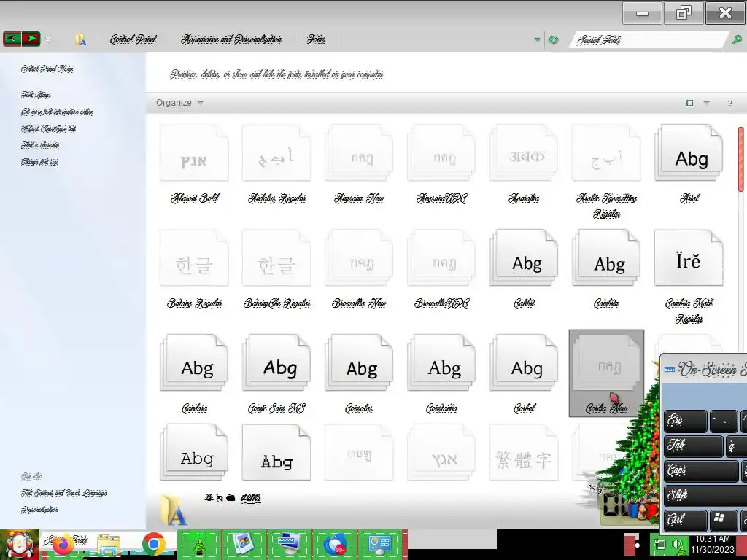Open File Explorer from the taskbar

pyautogui.click(x=109, y=544)
